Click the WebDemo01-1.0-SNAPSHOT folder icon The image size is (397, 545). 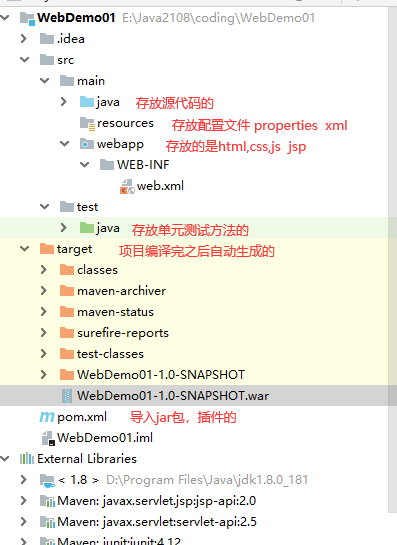pos(67,374)
